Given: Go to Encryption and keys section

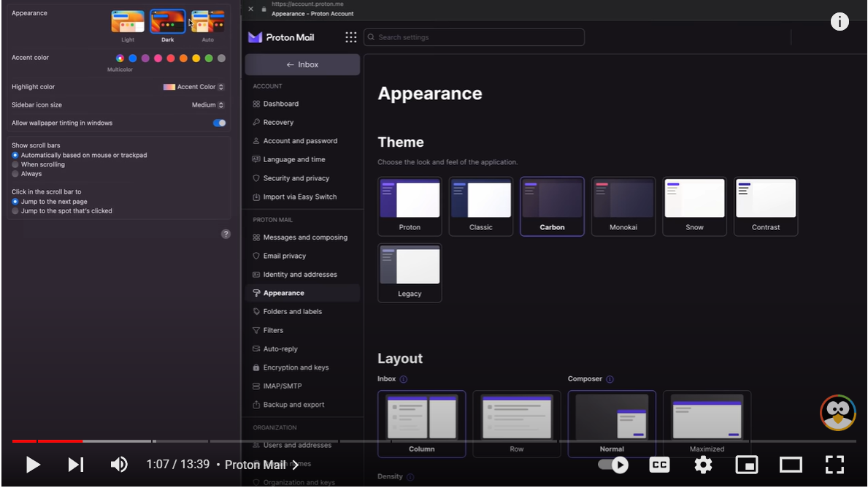Looking at the screenshot, I should (x=296, y=367).
